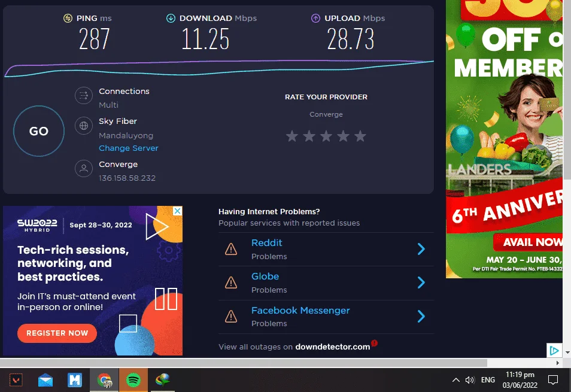Rate provider Converge three stars
571x392 pixels.
click(x=326, y=136)
